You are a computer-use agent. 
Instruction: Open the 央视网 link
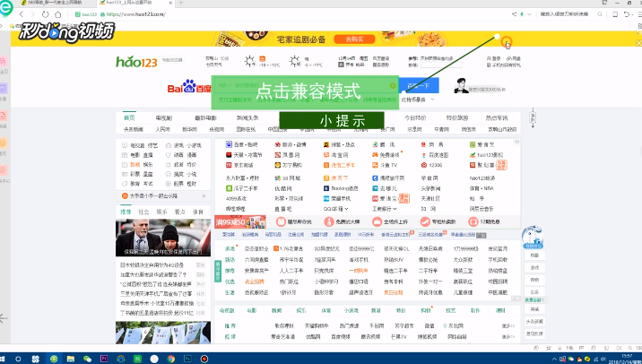click(217, 129)
